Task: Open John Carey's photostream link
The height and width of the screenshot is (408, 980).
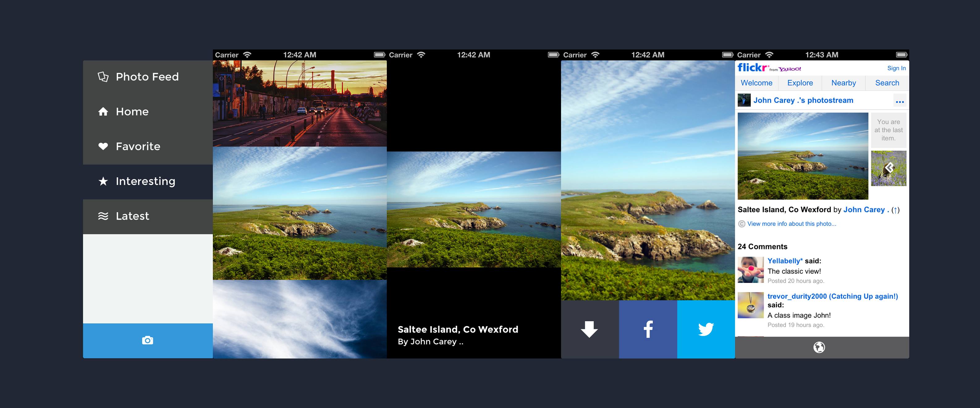Action: 803,100
